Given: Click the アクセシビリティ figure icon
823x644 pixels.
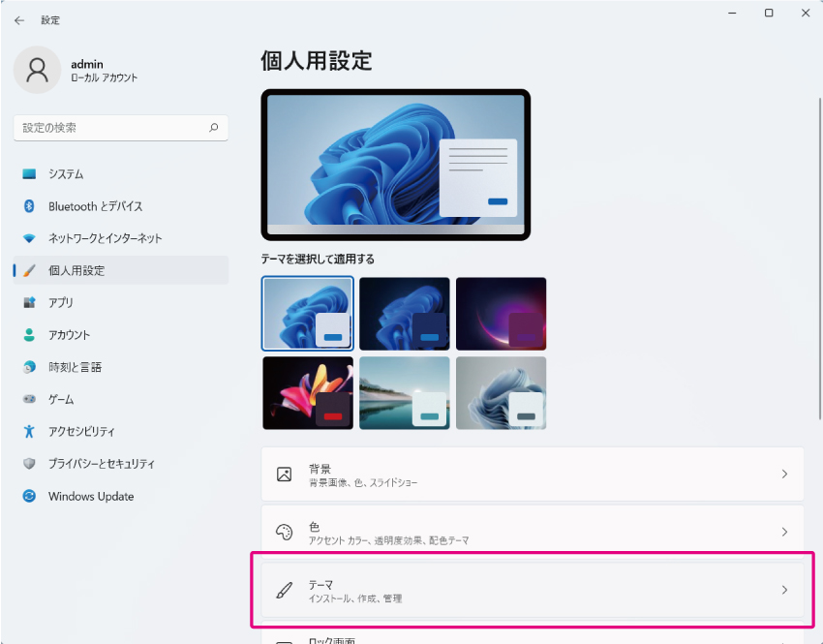Looking at the screenshot, I should [x=29, y=432].
